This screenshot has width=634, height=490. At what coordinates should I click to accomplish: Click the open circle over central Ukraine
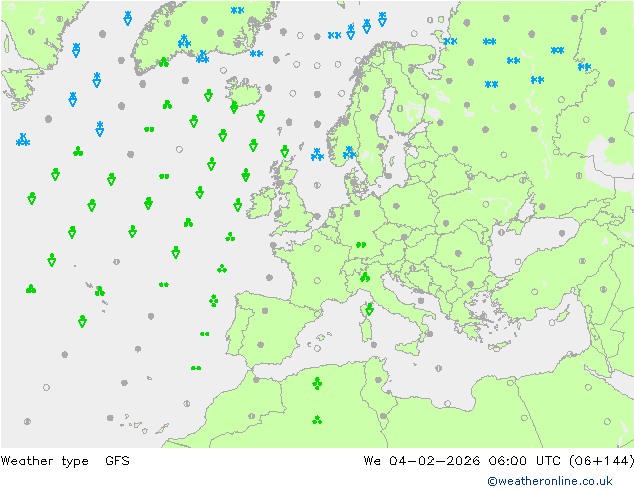486,204
